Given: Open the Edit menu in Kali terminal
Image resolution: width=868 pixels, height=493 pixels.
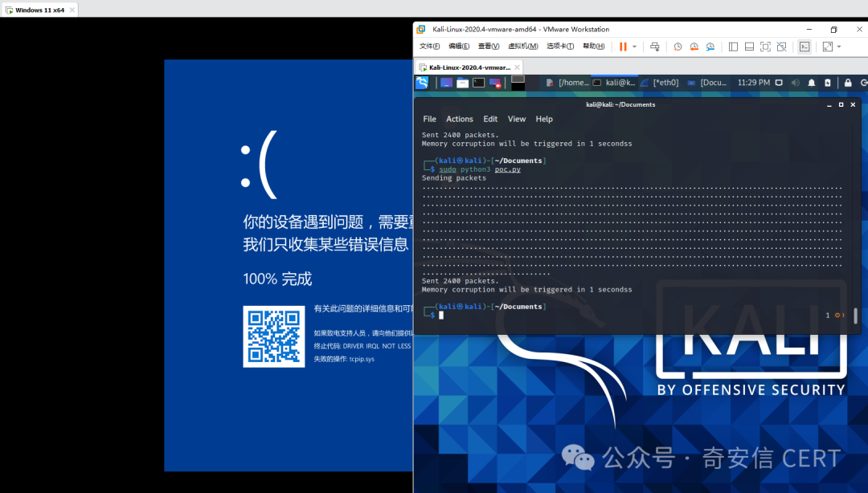Looking at the screenshot, I should pyautogui.click(x=490, y=119).
